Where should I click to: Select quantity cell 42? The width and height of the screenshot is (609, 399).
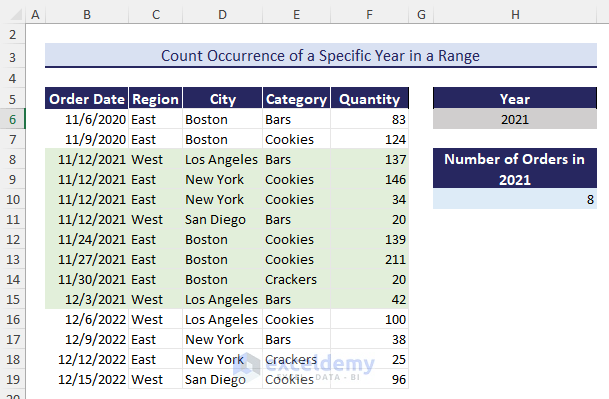coord(369,299)
